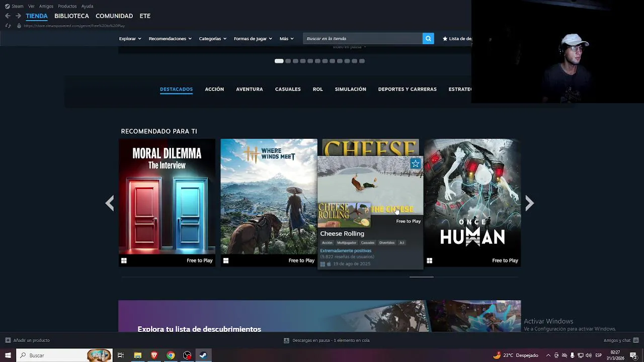The width and height of the screenshot is (644, 362).
Task: Launch Brave browser from the taskbar
Action: (154, 355)
